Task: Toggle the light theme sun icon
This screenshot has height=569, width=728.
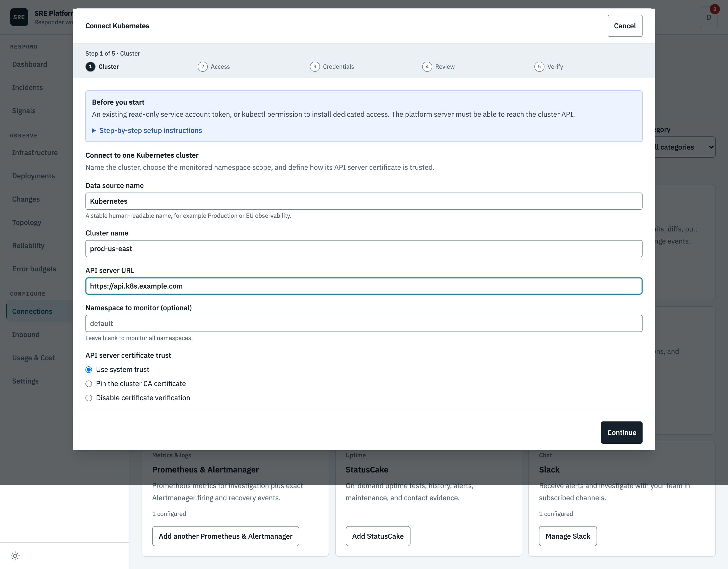Action: click(15, 556)
